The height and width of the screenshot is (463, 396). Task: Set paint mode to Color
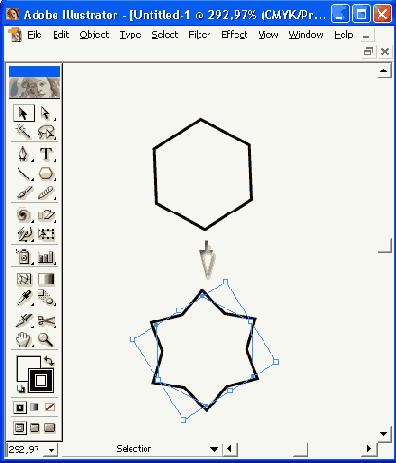coord(20,407)
